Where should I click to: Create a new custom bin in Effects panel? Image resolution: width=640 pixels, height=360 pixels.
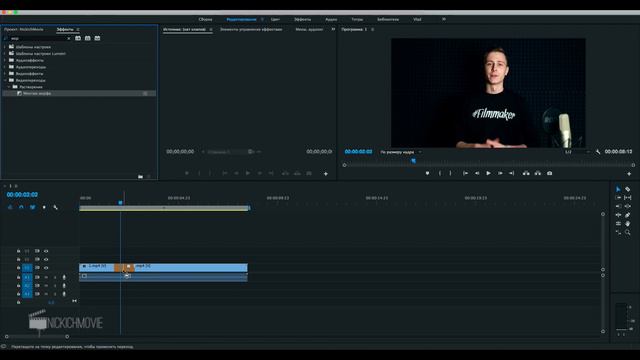(x=140, y=177)
